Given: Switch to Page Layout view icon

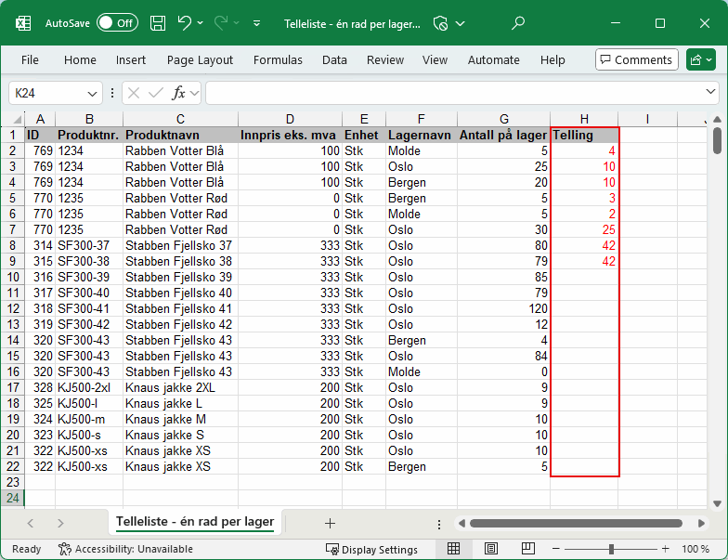Looking at the screenshot, I should point(489,549).
